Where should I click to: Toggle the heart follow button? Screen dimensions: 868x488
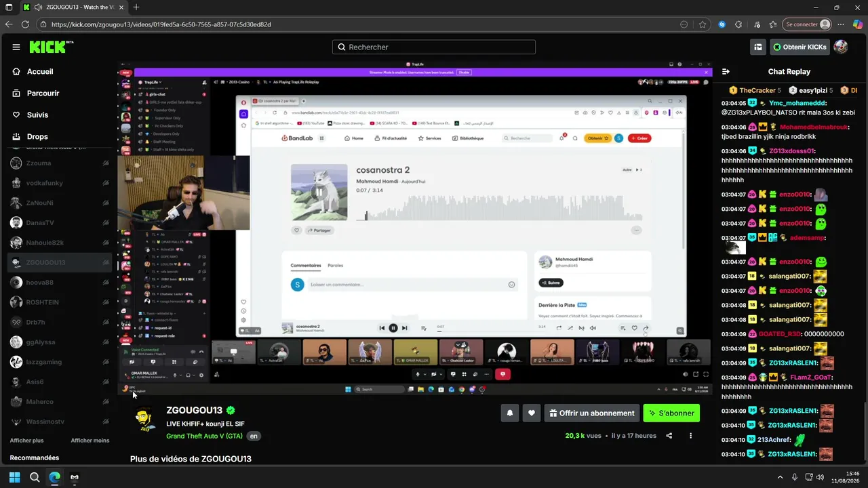[x=532, y=413]
